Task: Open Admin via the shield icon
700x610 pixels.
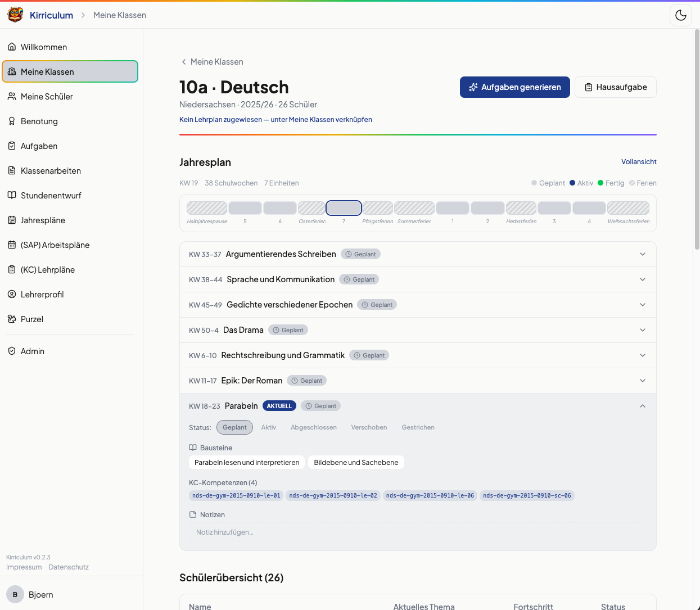Action: click(12, 351)
